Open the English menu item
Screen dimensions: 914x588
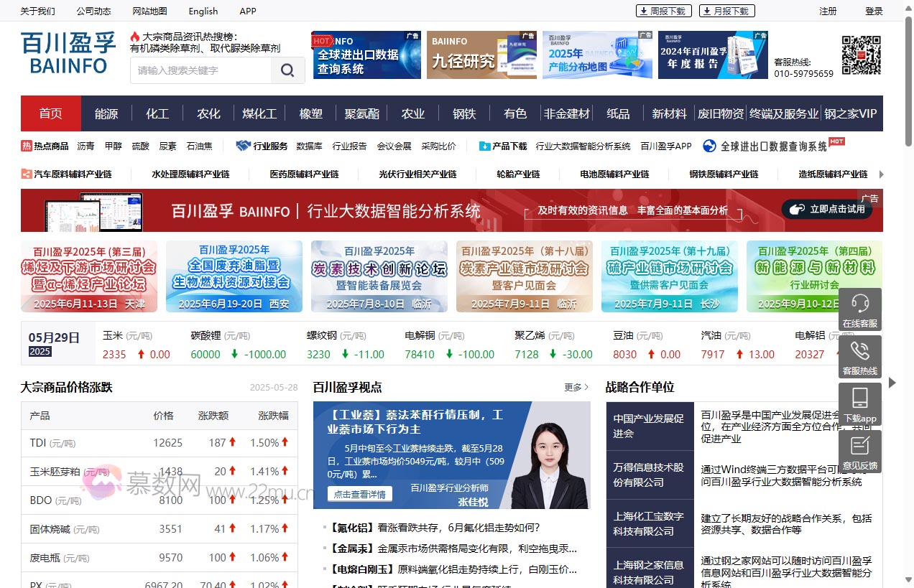[x=203, y=11]
